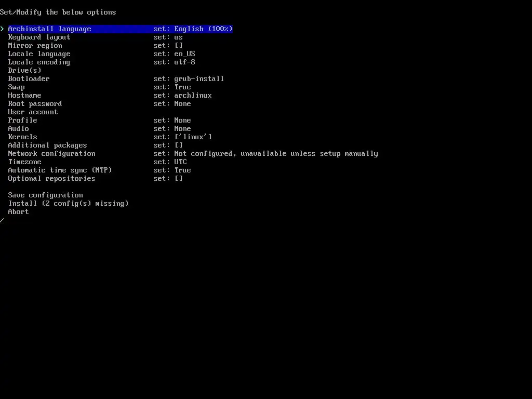Select the Archinstall language option

click(120, 29)
